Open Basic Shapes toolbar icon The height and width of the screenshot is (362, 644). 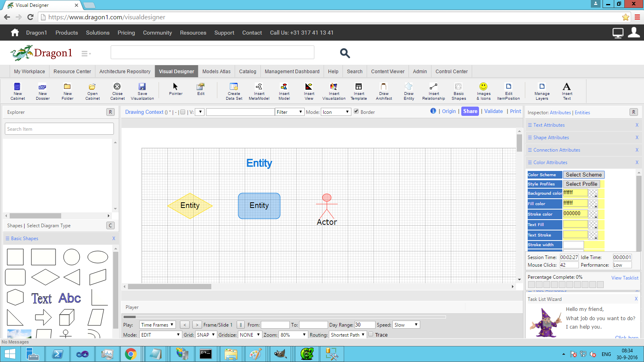(458, 91)
